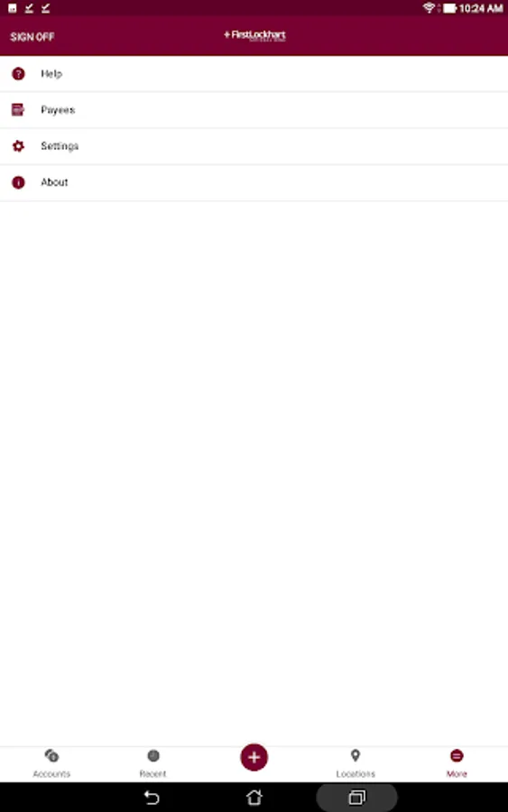Open the Settings menu entry
This screenshot has width=508, height=812.
[254, 146]
